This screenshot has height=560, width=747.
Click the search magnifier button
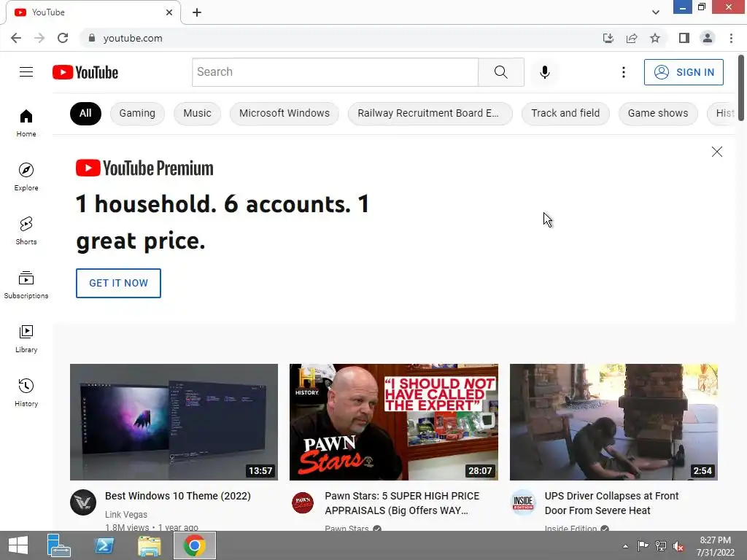(x=500, y=72)
